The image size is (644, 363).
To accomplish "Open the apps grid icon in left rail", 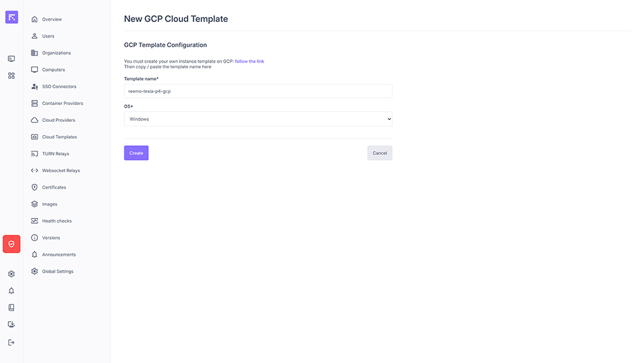I will (x=12, y=75).
